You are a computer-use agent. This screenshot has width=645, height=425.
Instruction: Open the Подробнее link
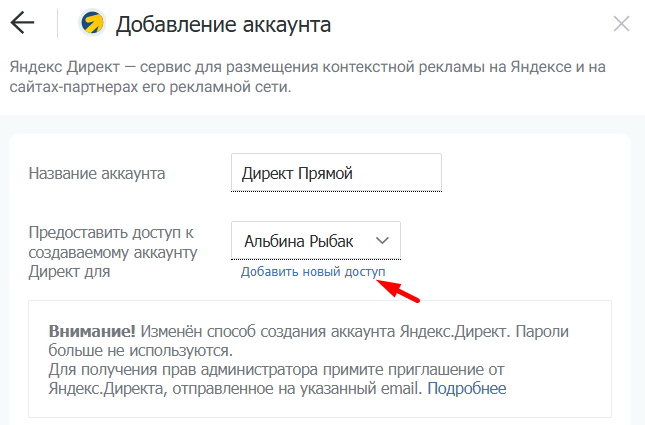coord(468,388)
